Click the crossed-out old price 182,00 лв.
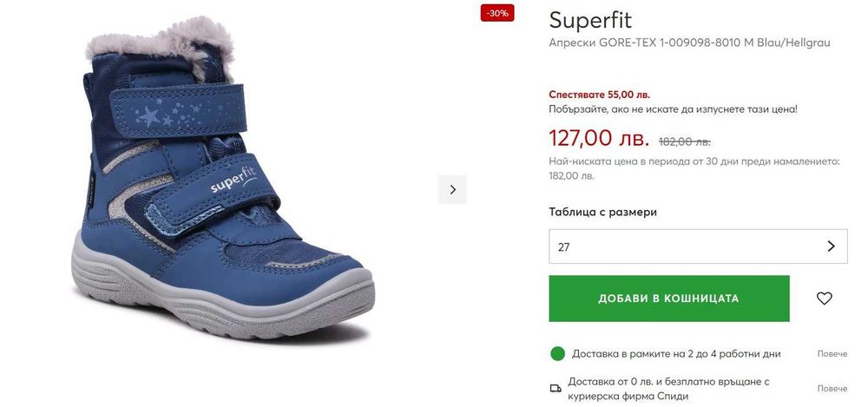This screenshot has height=407, width=868. (684, 141)
